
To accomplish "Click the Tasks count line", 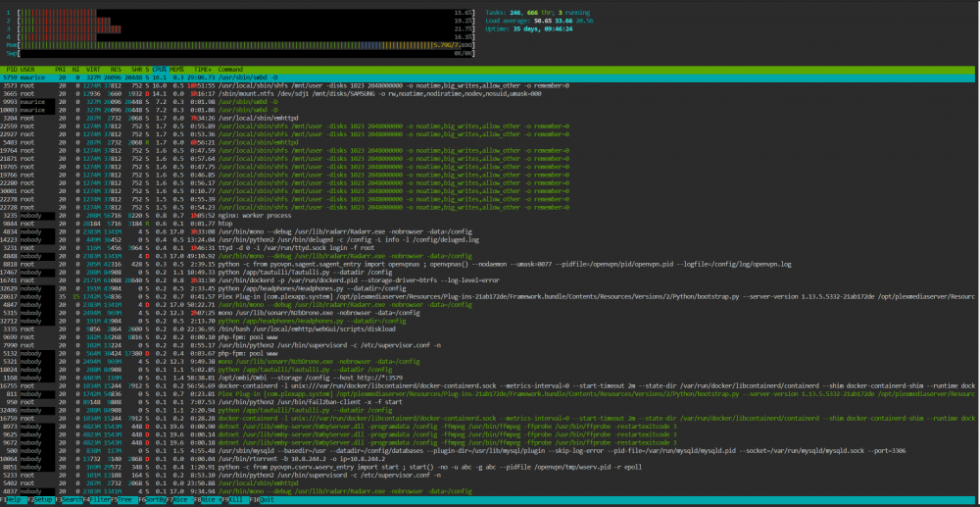I will tap(537, 13).
